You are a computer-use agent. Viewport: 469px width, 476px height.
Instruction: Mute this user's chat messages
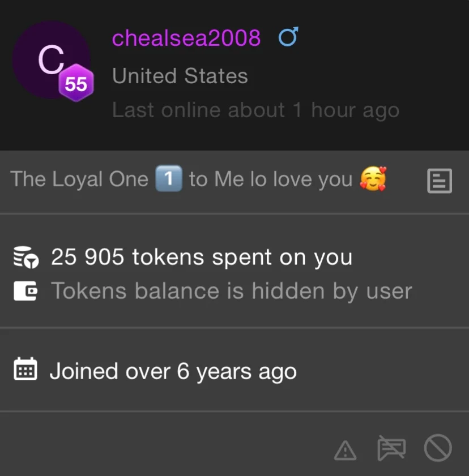coord(391,449)
